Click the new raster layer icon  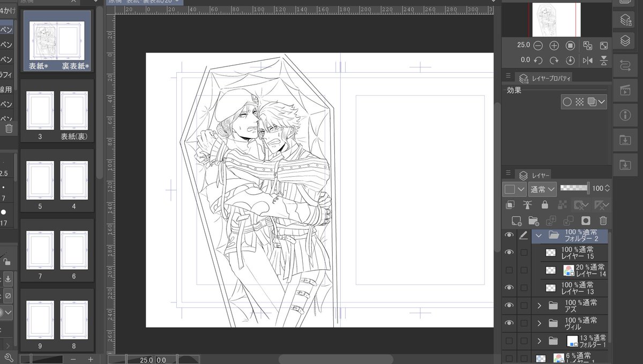coord(516,220)
